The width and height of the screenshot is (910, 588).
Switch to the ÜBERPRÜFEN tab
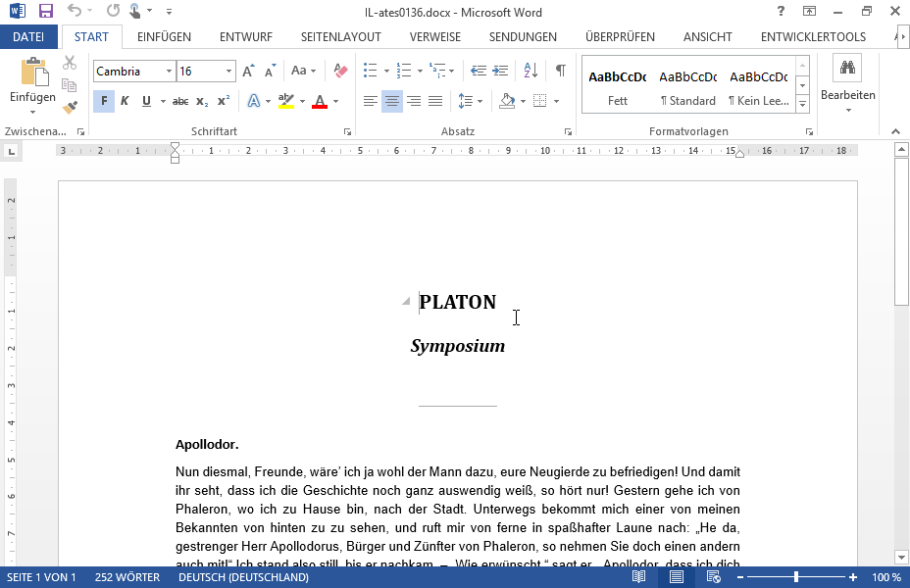tap(620, 37)
